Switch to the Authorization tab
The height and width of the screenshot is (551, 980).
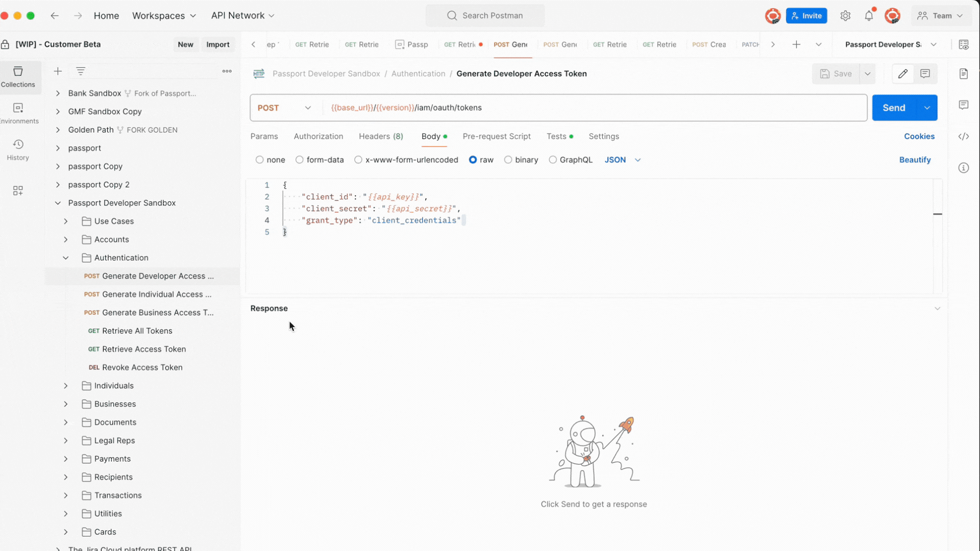tap(318, 136)
